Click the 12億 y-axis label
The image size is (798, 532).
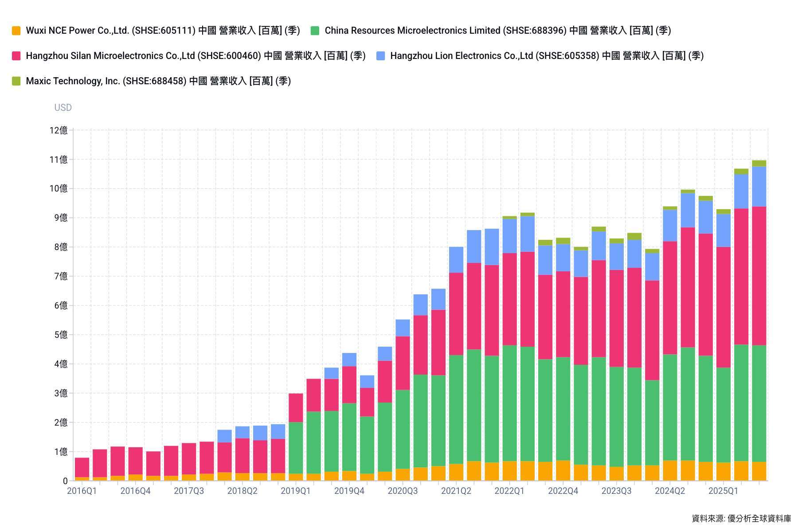tap(59, 130)
